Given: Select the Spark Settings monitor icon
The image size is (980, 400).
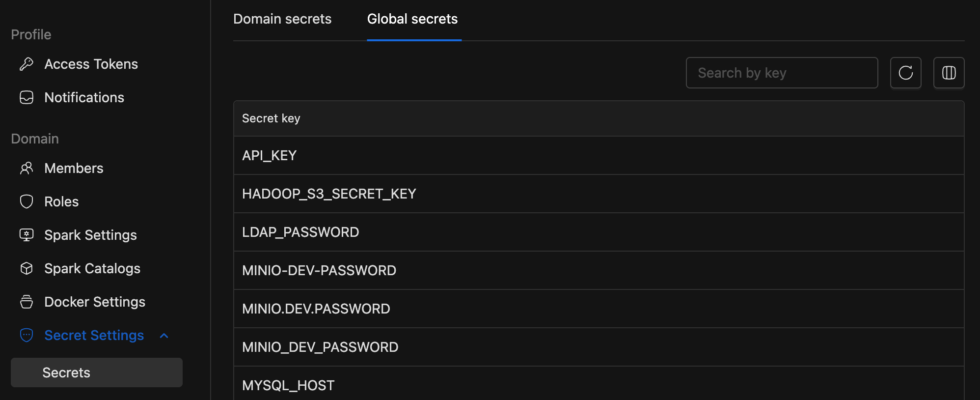Looking at the screenshot, I should pyautogui.click(x=27, y=234).
